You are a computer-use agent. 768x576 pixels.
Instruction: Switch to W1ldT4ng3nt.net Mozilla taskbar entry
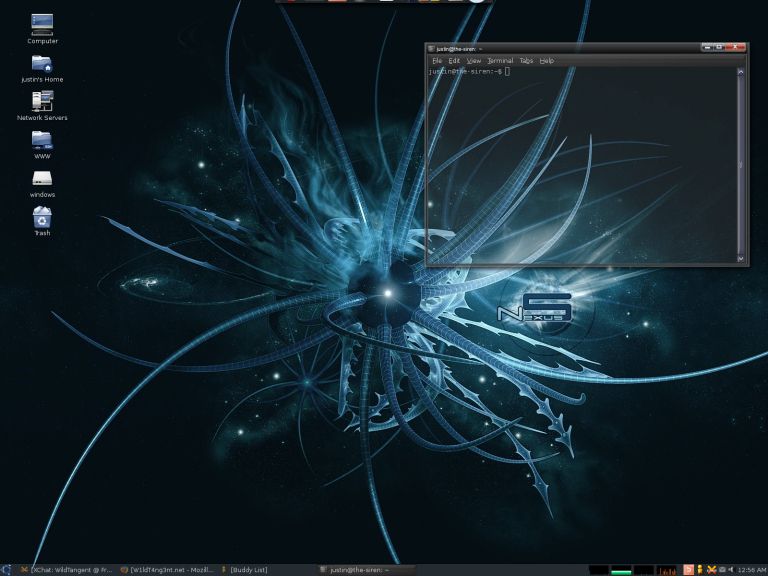[167, 570]
